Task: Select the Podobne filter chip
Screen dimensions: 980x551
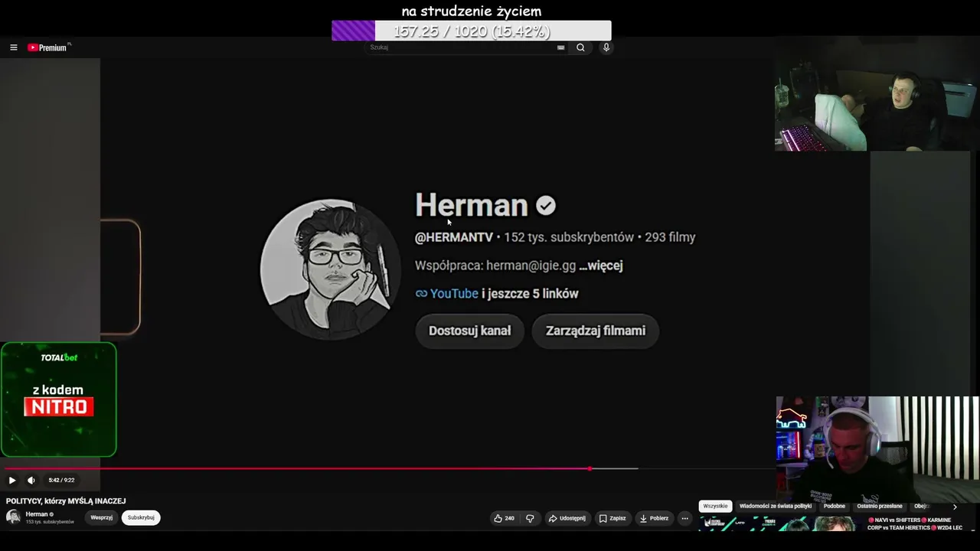Action: 835,506
